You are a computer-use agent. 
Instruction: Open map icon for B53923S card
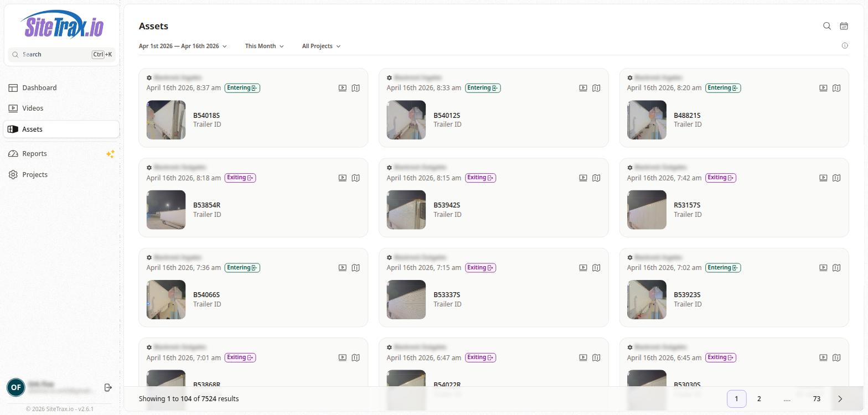(x=836, y=268)
